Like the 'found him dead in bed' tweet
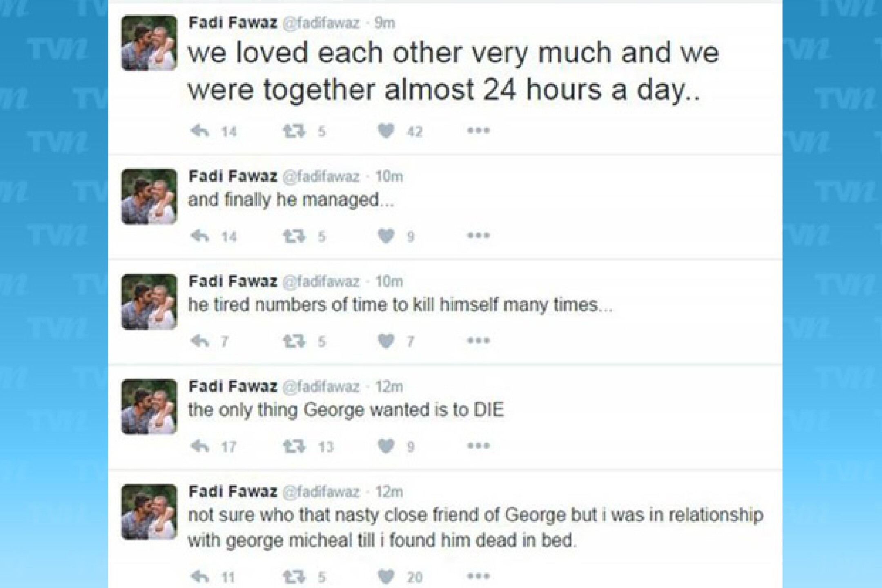 coord(386,577)
